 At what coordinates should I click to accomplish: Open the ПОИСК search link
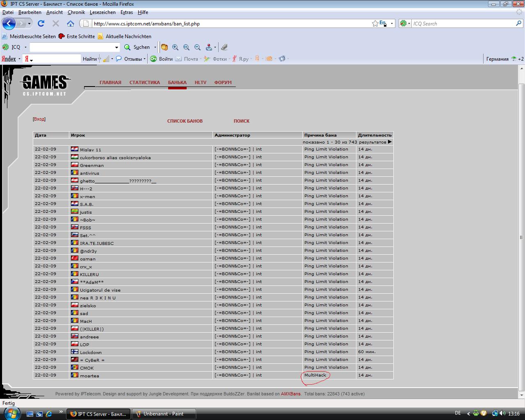pos(242,121)
